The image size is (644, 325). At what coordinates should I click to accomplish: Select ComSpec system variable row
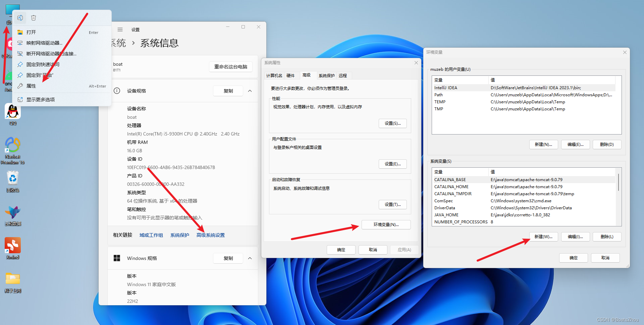point(524,201)
